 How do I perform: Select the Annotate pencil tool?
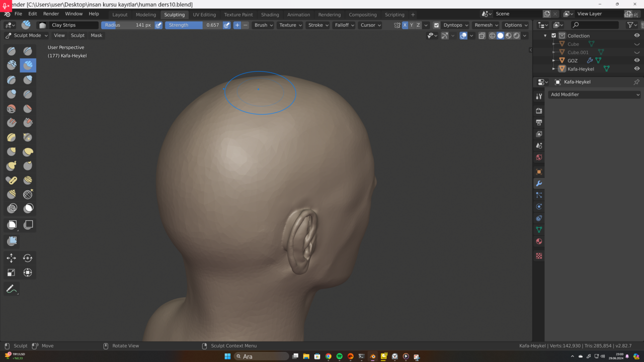click(x=12, y=289)
